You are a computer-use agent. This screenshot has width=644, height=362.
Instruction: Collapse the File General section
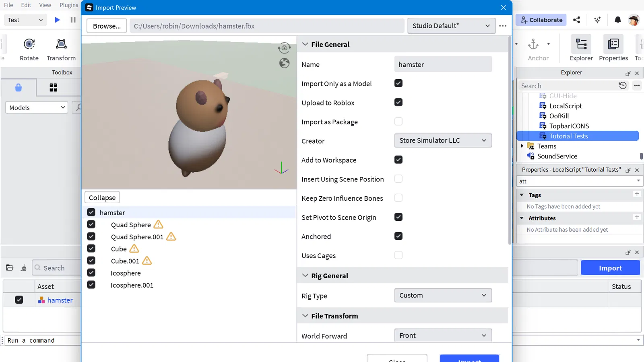[x=305, y=44]
